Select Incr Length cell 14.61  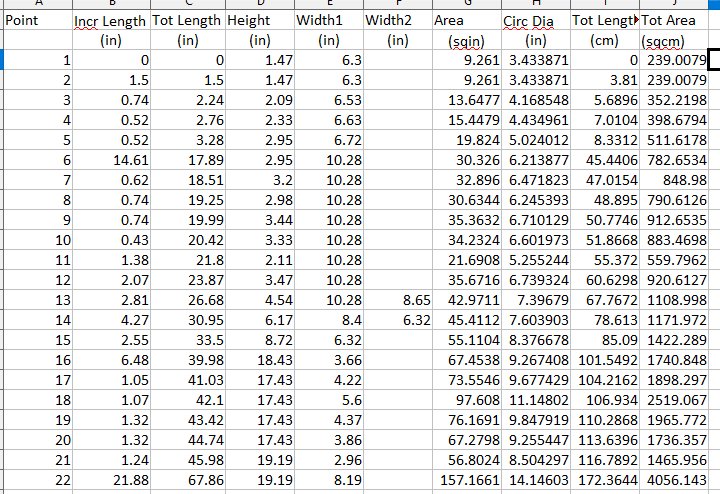pos(112,160)
